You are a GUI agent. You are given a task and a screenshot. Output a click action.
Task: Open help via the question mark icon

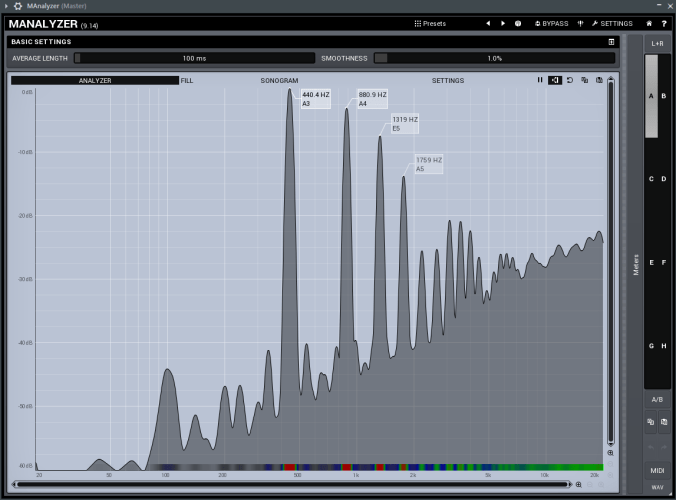(x=664, y=23)
